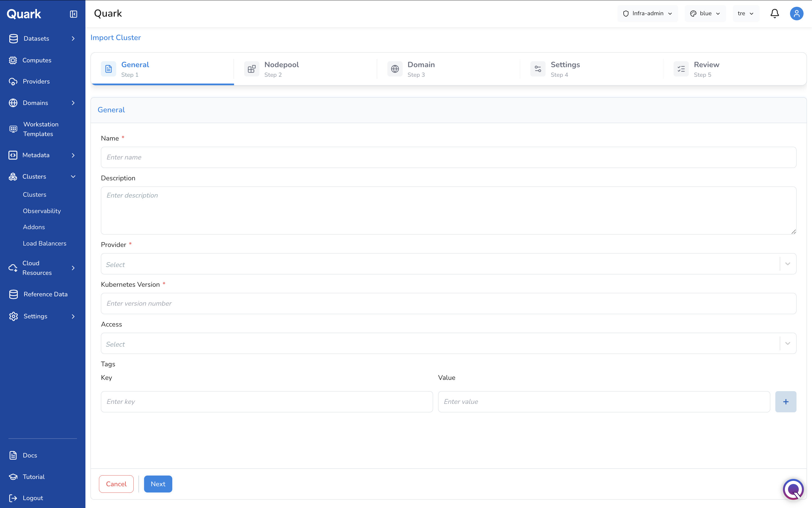Expand the Metadata submenu chevron
The height and width of the screenshot is (508, 812).
coord(73,155)
